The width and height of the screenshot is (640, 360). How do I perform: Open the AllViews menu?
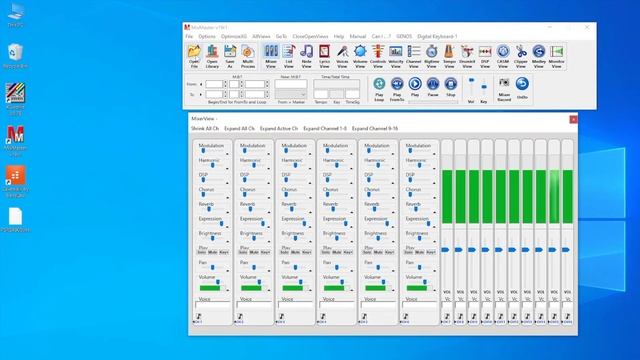tap(261, 36)
